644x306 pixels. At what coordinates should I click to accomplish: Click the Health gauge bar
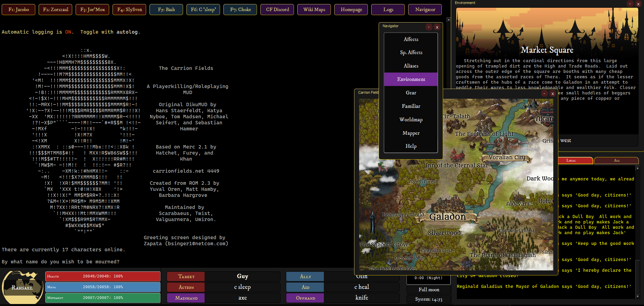103,276
